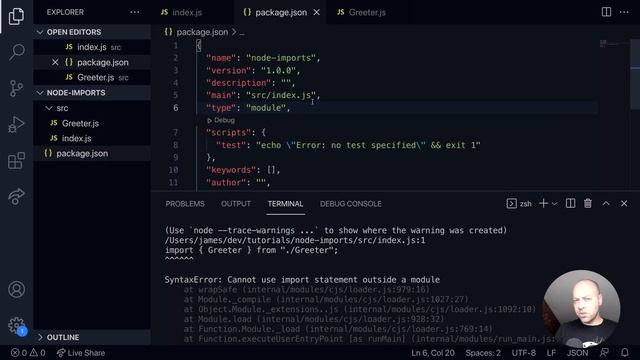
Task: Open Greeter.js under src folder
Action: 92,123
